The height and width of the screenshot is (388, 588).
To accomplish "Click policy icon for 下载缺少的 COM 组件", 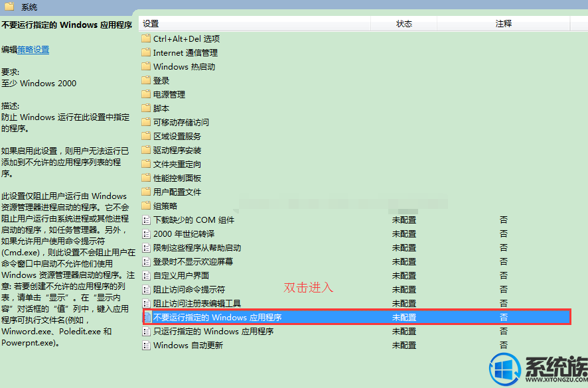I will pos(146,220).
